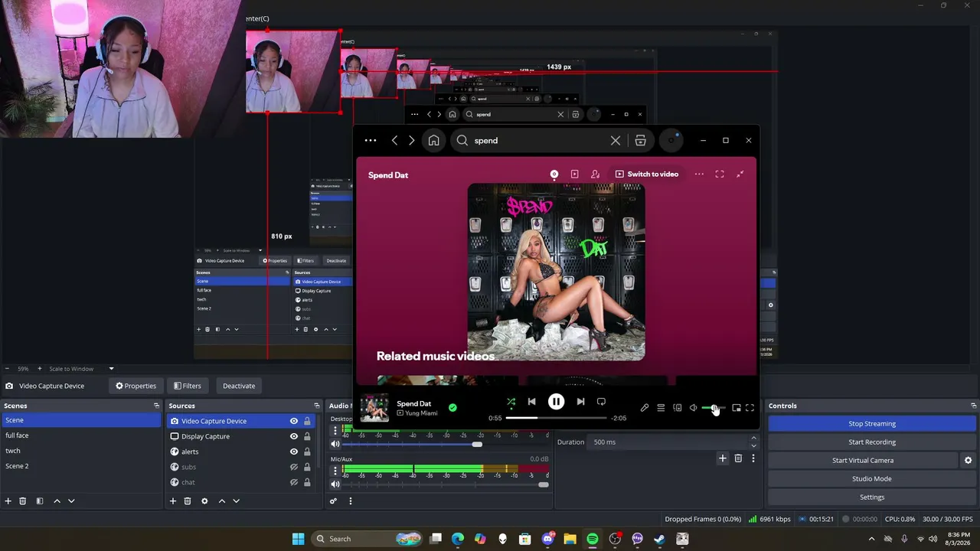Open more options in Now Playing view
The width and height of the screenshot is (980, 551).
click(699, 174)
